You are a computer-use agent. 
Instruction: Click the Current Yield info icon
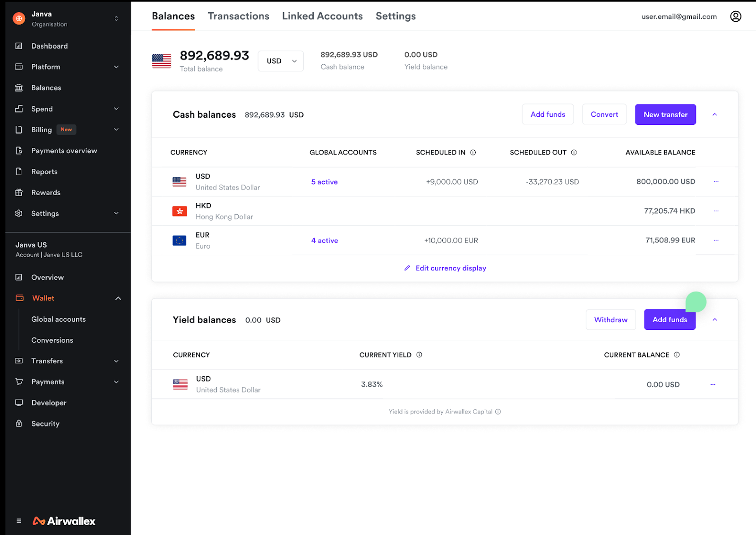(419, 355)
